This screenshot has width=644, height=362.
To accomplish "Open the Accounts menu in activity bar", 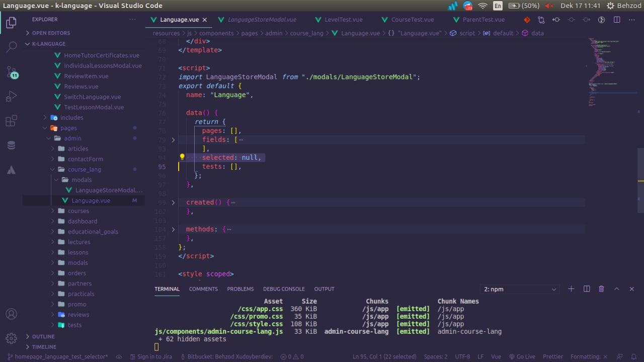I will (11, 314).
